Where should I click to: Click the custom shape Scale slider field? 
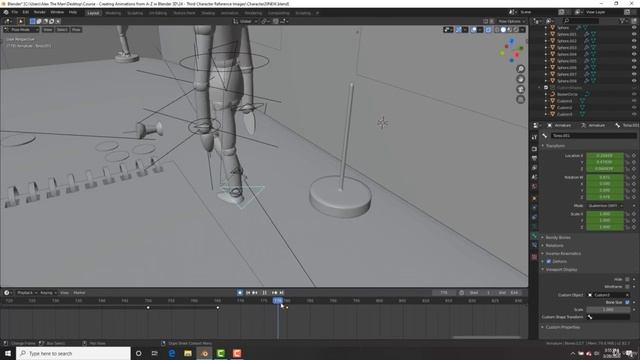tap(608, 310)
